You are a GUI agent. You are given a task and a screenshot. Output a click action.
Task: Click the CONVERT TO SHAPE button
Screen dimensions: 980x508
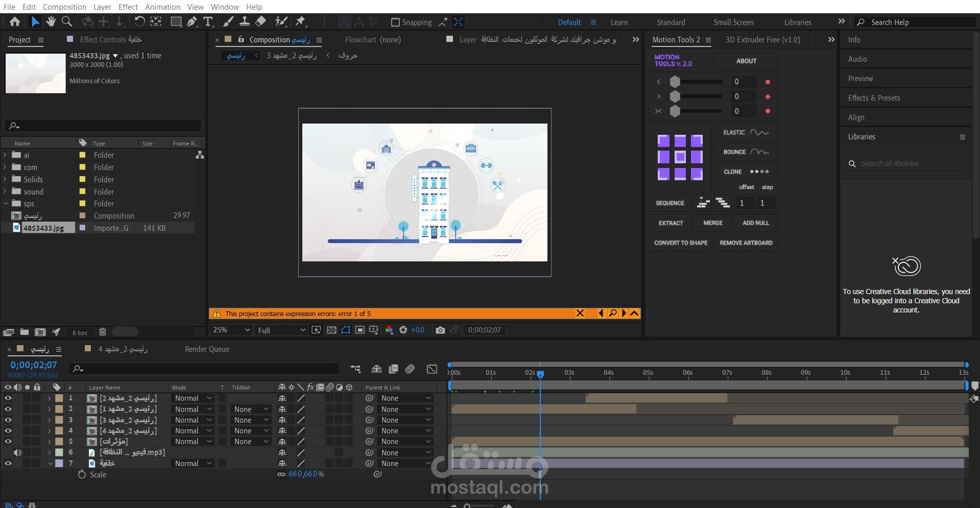pyautogui.click(x=681, y=243)
